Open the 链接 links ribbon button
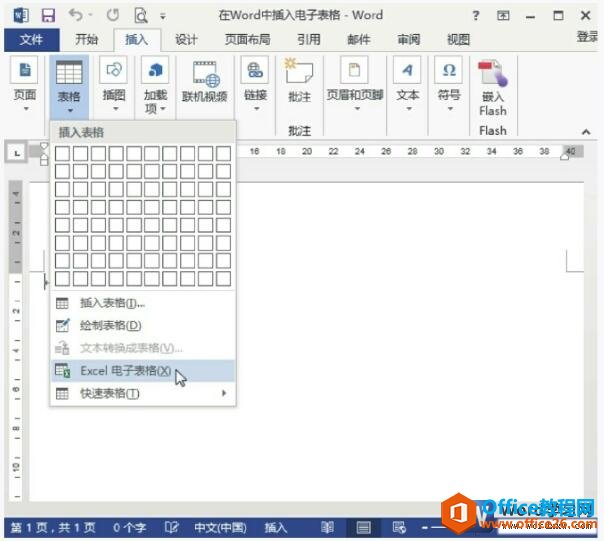 tap(255, 85)
